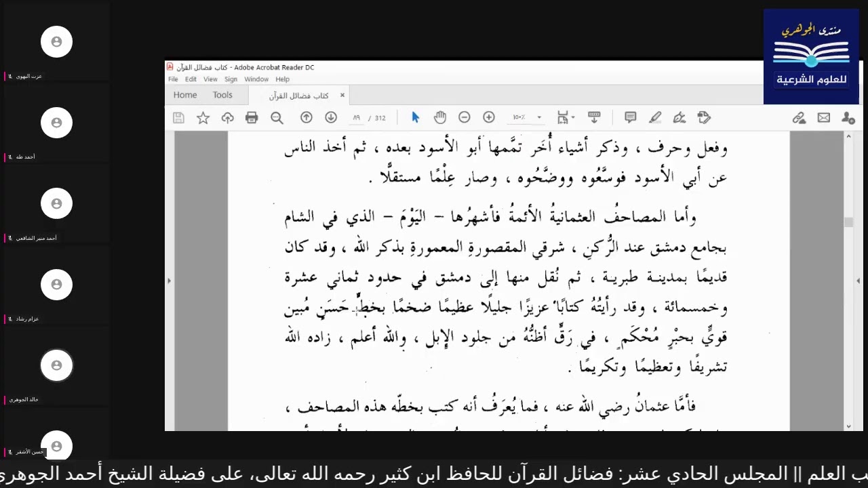The width and height of the screenshot is (868, 488).
Task: Share a link using the link icon
Action: [x=800, y=118]
